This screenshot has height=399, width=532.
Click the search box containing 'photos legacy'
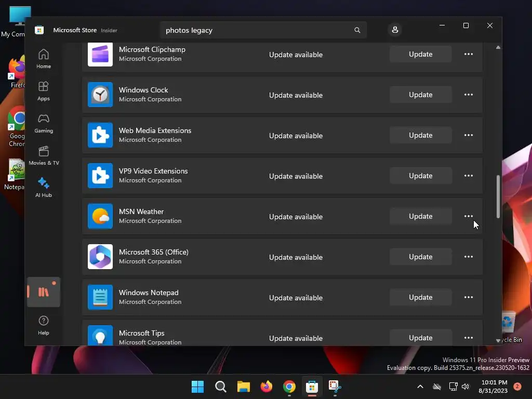(263, 30)
